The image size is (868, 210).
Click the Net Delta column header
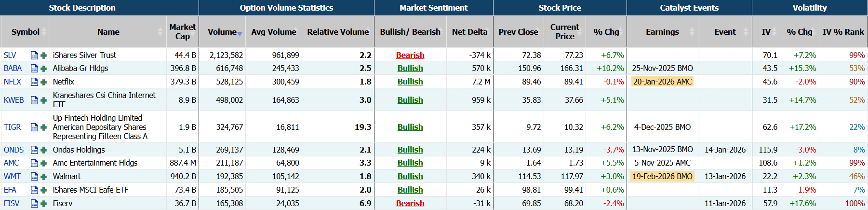(469, 32)
